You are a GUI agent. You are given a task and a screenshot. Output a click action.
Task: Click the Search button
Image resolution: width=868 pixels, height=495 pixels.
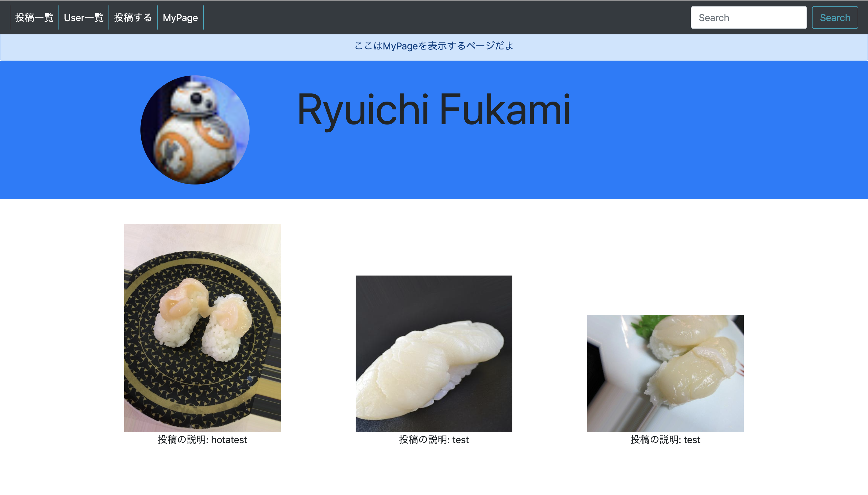coord(835,17)
